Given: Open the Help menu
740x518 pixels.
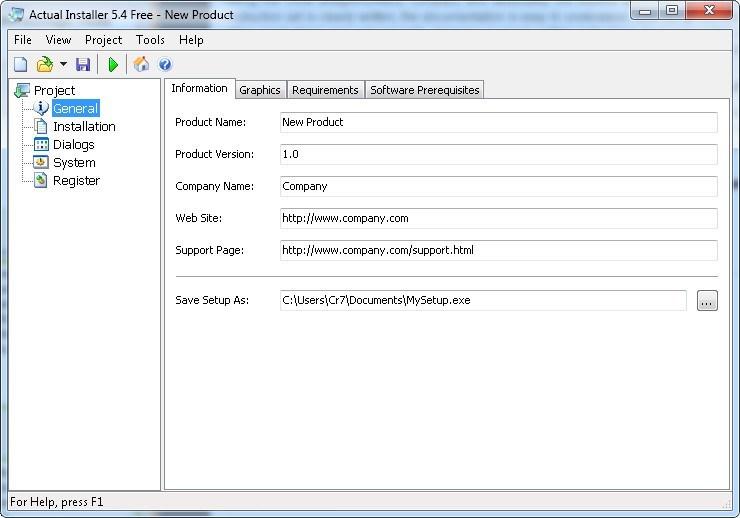Looking at the screenshot, I should [191, 40].
